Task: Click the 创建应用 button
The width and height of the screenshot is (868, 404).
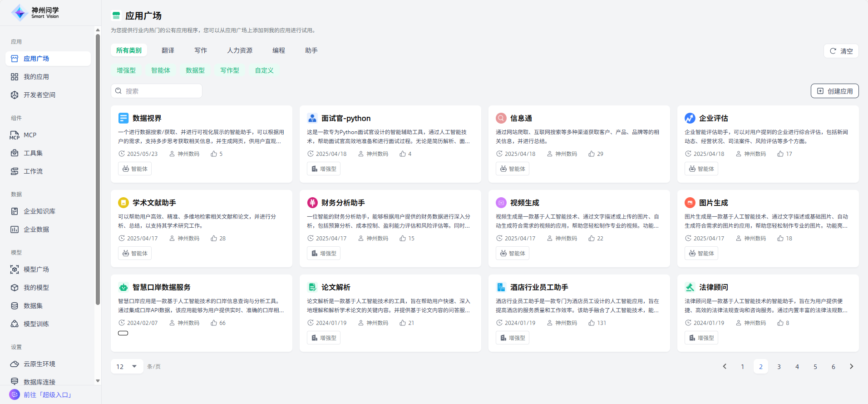Action: [x=834, y=91]
